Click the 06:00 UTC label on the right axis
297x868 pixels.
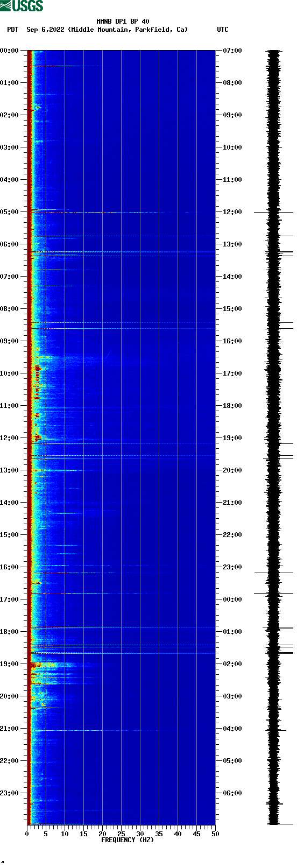tap(232, 793)
